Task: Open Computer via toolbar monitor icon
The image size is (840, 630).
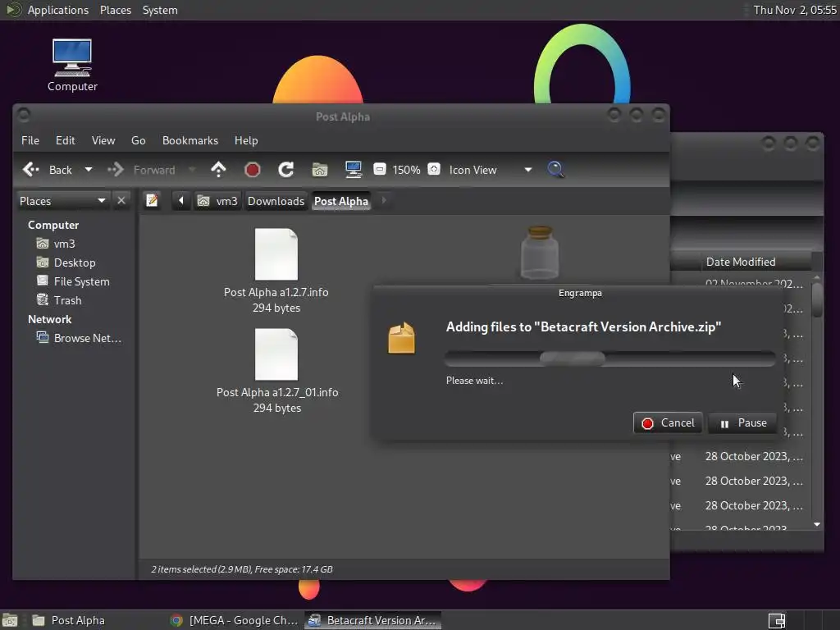Action: 354,170
